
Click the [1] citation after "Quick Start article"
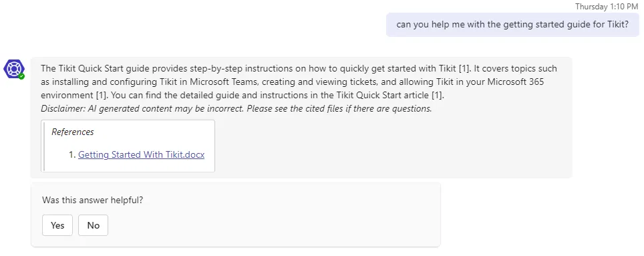437,96
